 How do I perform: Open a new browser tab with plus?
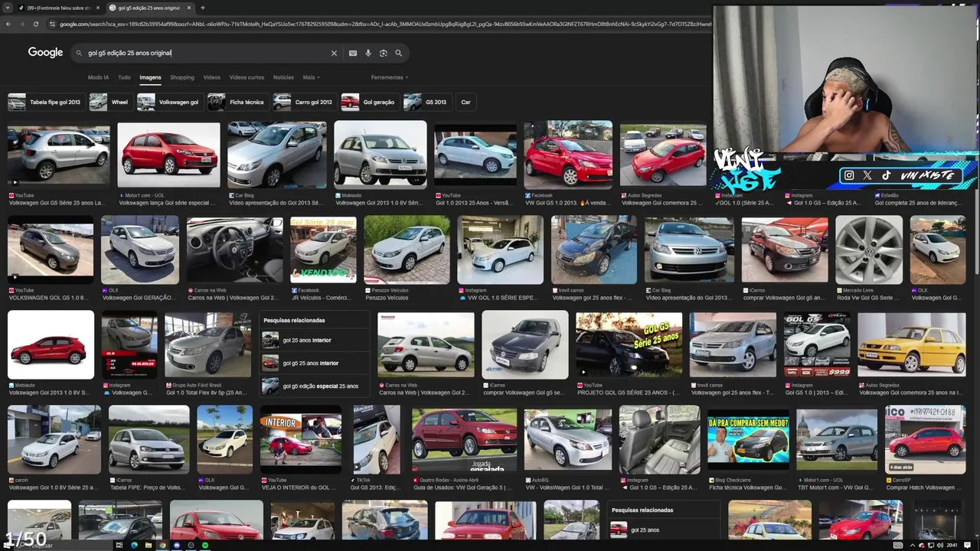point(203,8)
